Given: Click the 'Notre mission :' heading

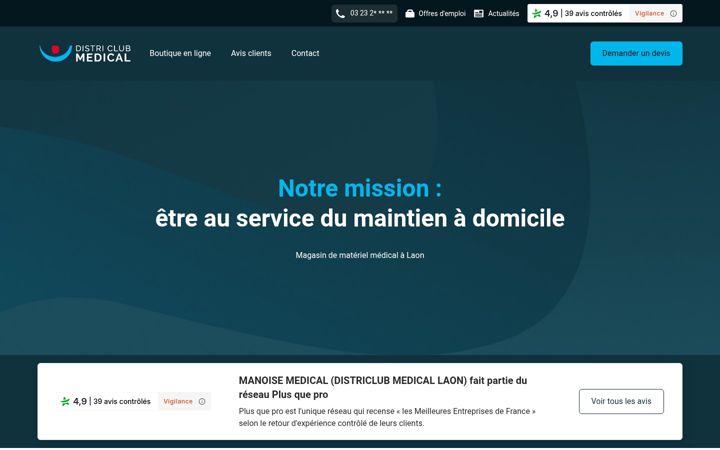Looking at the screenshot, I should [x=360, y=188].
